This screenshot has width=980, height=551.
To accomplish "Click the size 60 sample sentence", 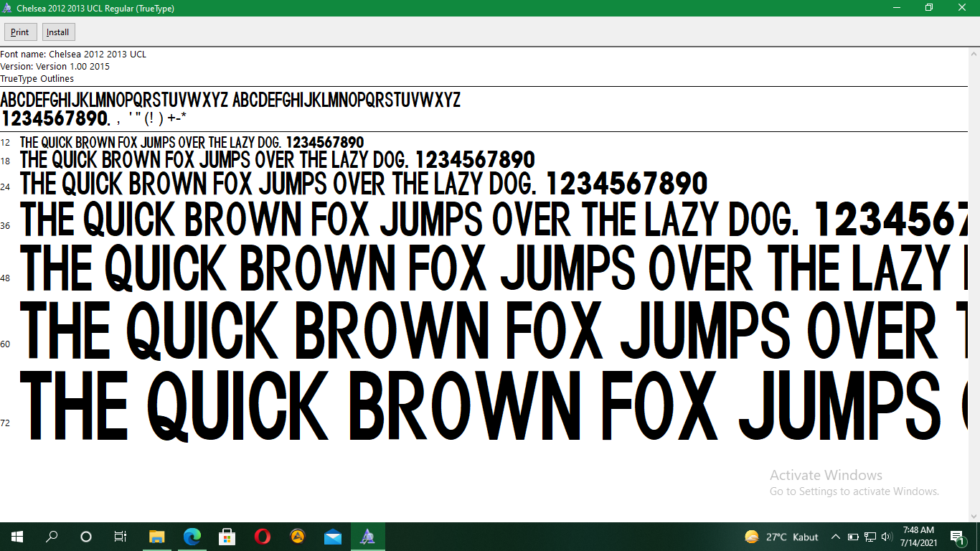I will pos(494,331).
